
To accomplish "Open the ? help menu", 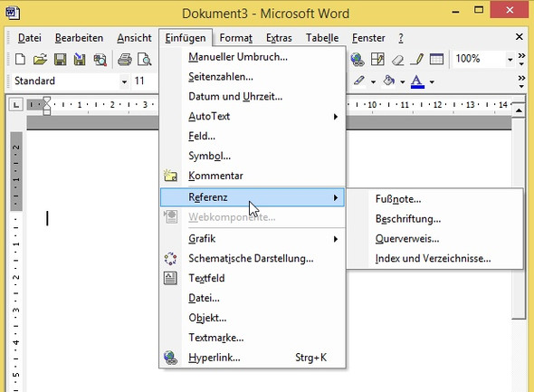I will [x=401, y=38].
